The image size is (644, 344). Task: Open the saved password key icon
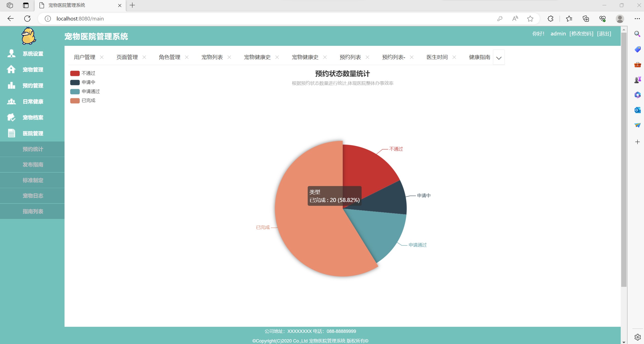(x=500, y=18)
